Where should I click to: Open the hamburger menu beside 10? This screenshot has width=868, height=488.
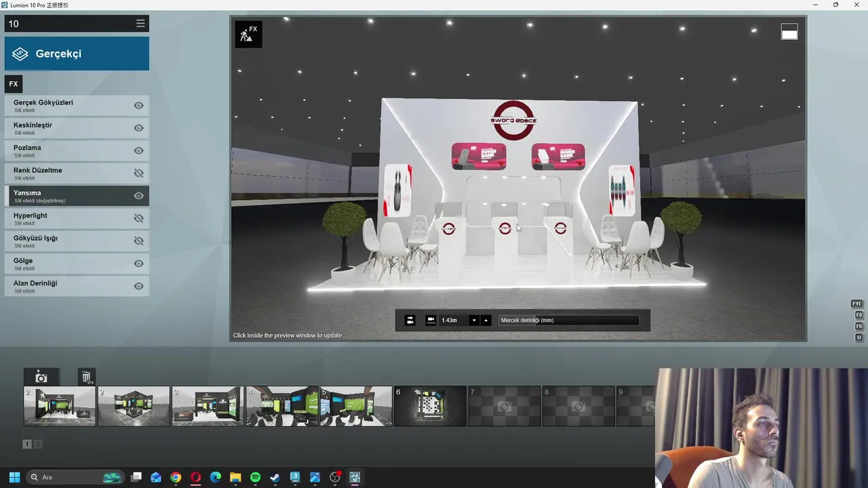click(140, 24)
